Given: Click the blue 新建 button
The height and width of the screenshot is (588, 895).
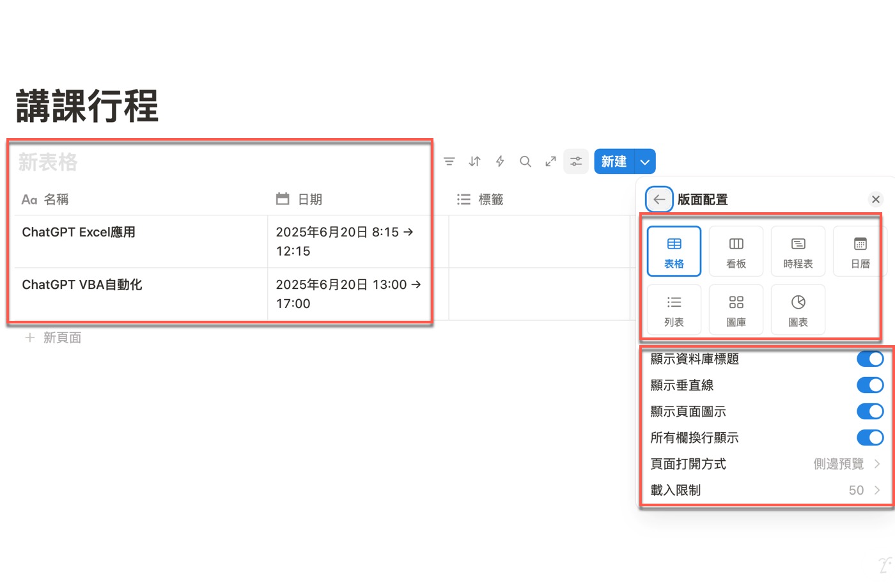Looking at the screenshot, I should [x=614, y=162].
